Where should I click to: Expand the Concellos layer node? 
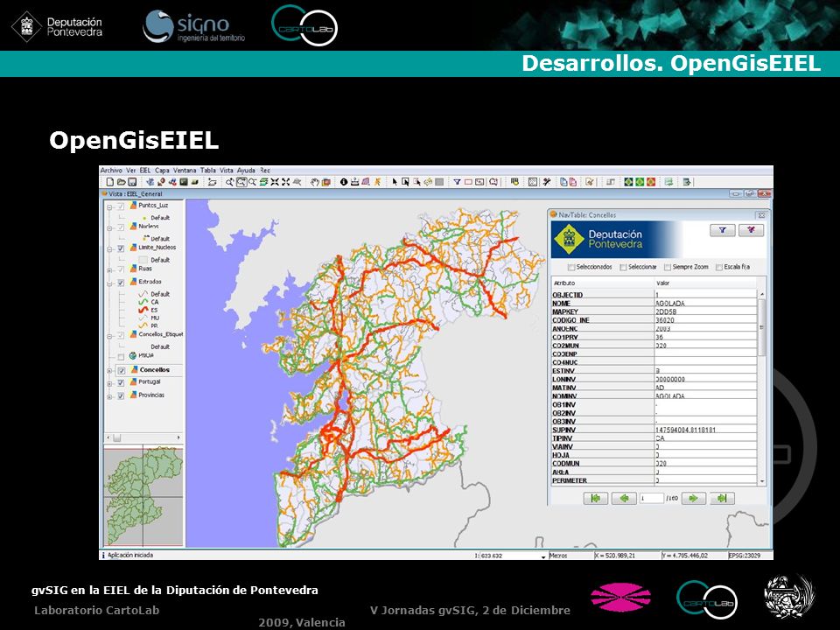pyautogui.click(x=109, y=371)
